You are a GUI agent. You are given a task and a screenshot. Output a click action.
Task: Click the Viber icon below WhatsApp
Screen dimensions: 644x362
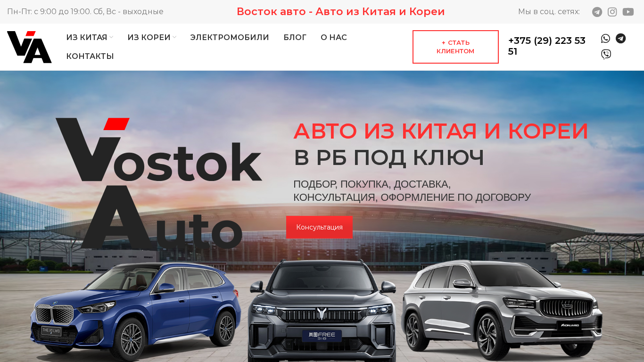pos(606,54)
